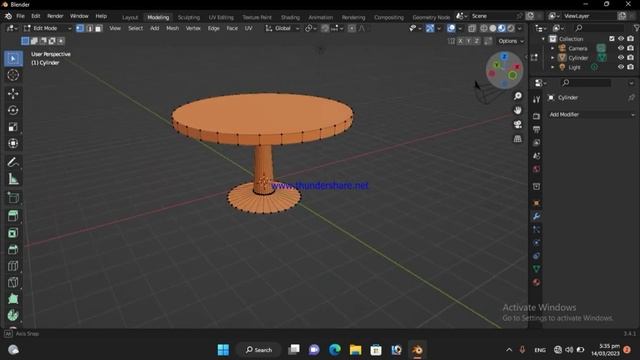Screen dimensions: 640x360
Task: Click the viewport zoom magnifier icon
Action: click(x=518, y=96)
